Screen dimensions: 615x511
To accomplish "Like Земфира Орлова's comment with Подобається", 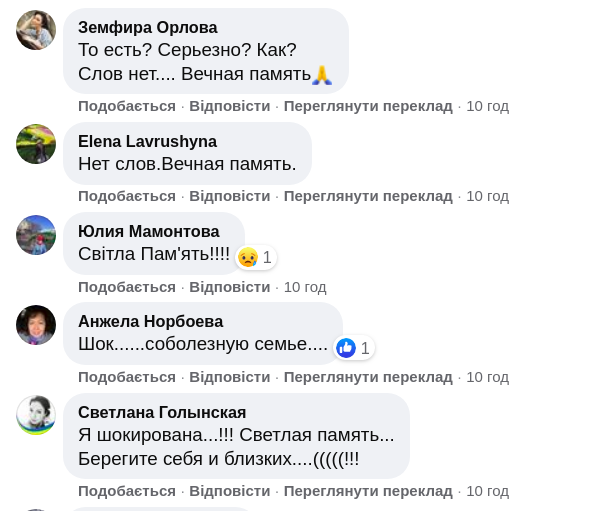I will click(127, 106).
